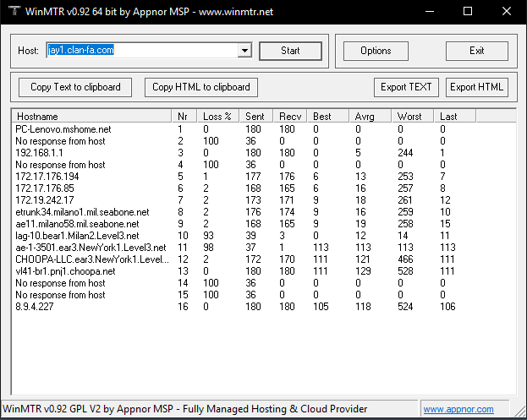
Task: Click the Best column header
Action: (x=328, y=117)
